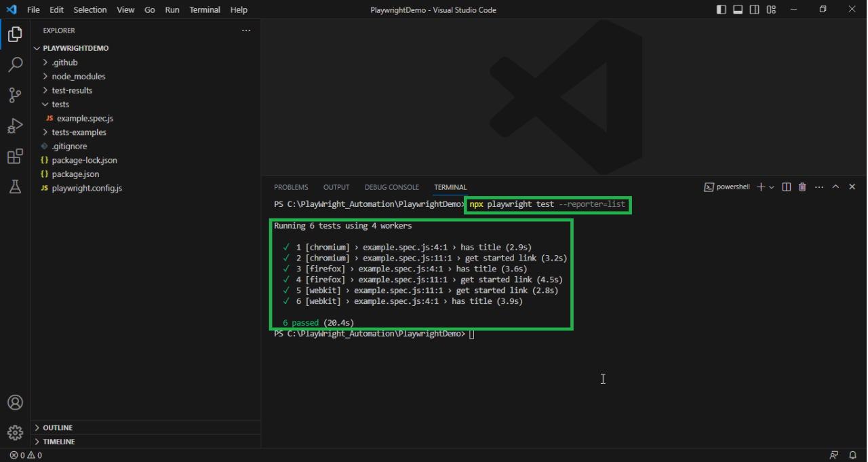This screenshot has width=868, height=462.
Task: Open the Terminal menu
Action: pyautogui.click(x=204, y=9)
